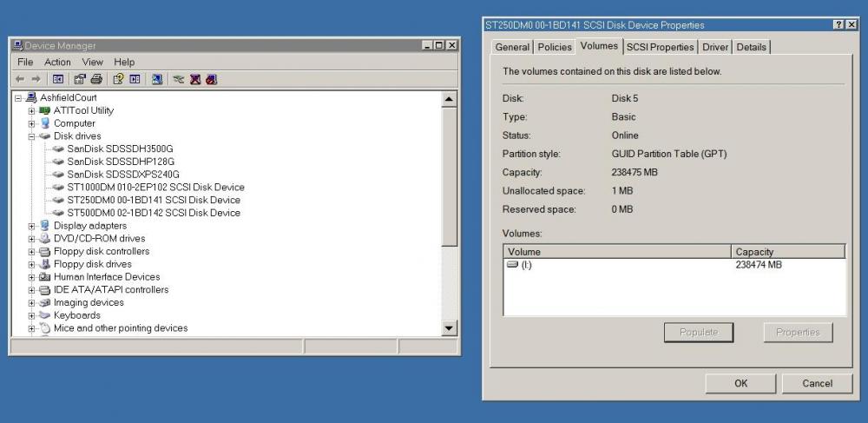Switch to the SCSI Properties tab
This screenshot has width=868, height=423.
click(x=660, y=47)
